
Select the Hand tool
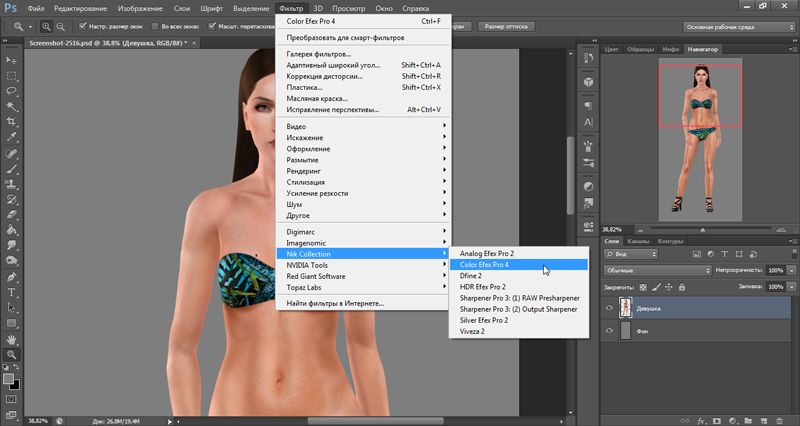pyautogui.click(x=11, y=339)
